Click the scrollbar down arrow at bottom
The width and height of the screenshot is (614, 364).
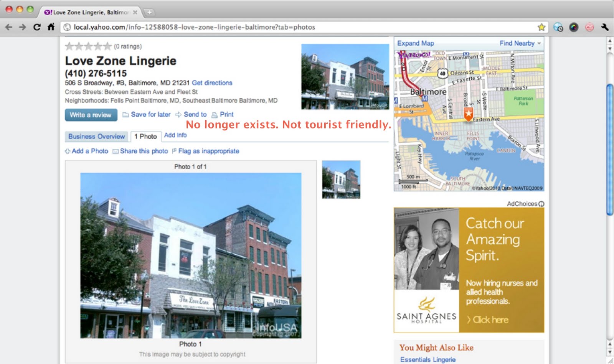coord(610,352)
